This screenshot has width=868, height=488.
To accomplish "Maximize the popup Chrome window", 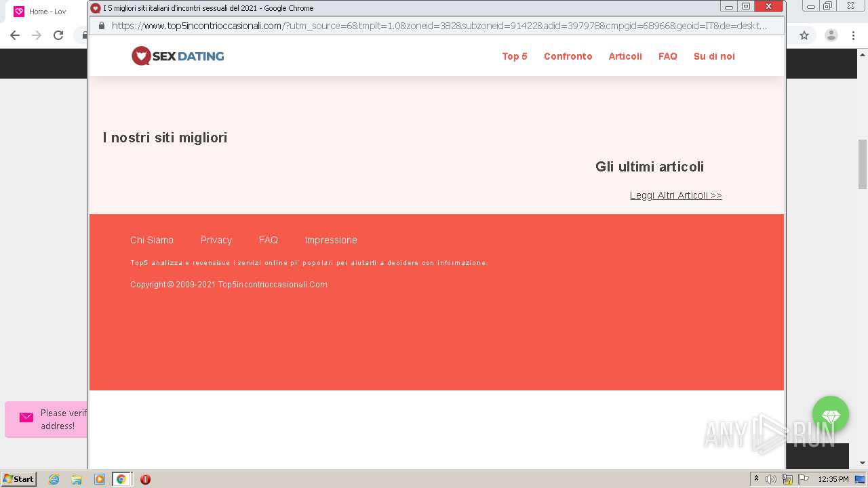I will point(746,7).
